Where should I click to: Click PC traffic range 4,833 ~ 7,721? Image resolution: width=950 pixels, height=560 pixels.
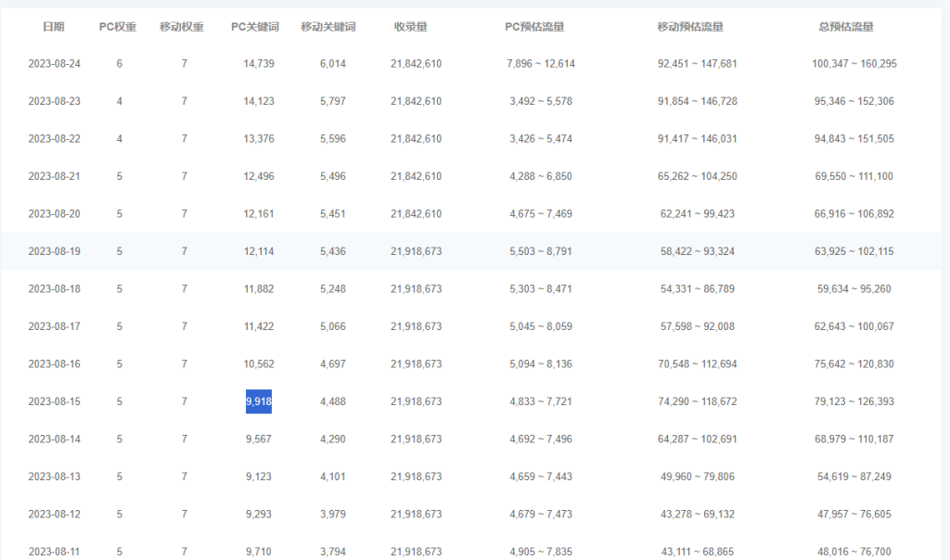541,401
